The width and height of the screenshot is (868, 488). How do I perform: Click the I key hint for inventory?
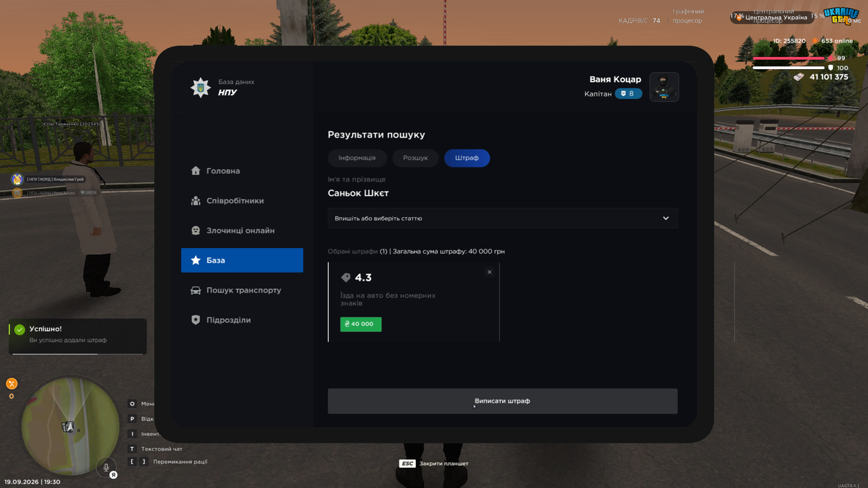[x=132, y=434]
